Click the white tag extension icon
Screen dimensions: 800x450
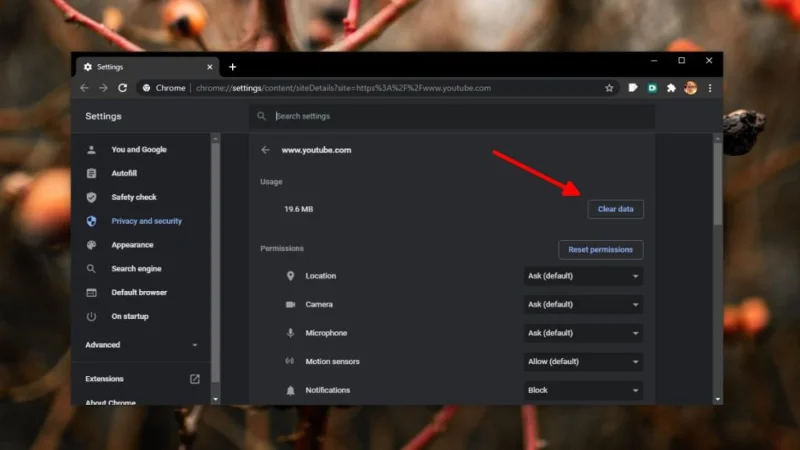tap(633, 88)
